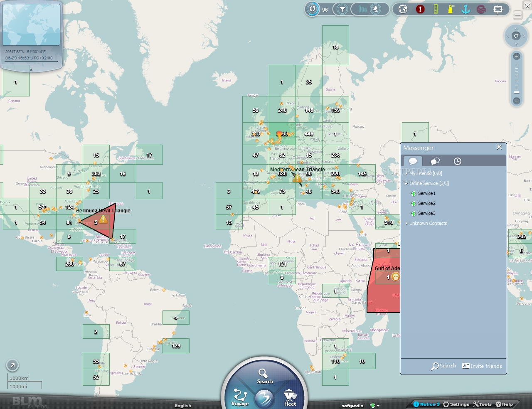Viewport: 532px width, 409px height.
Task: Switch to Messenger conversations tab
Action: click(x=435, y=161)
